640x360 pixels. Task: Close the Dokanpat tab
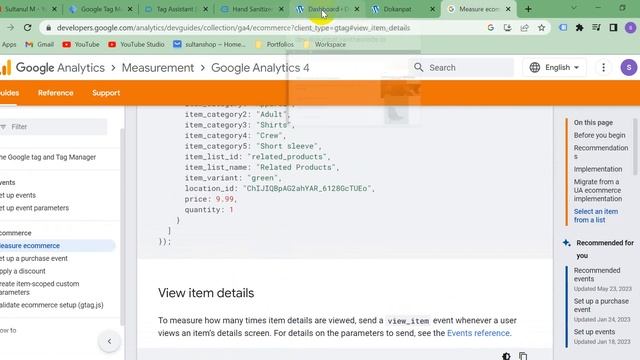[x=432, y=9]
